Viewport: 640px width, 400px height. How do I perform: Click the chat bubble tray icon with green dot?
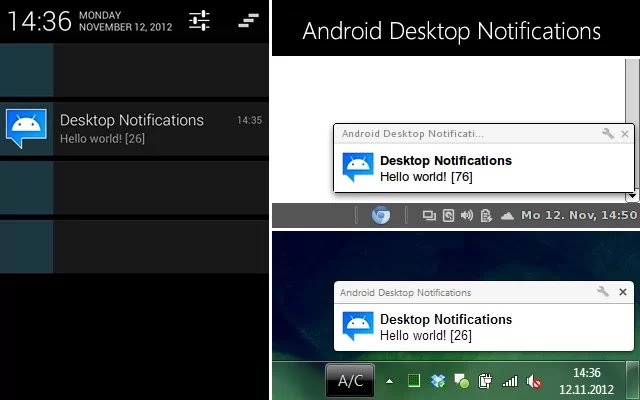tap(462, 381)
